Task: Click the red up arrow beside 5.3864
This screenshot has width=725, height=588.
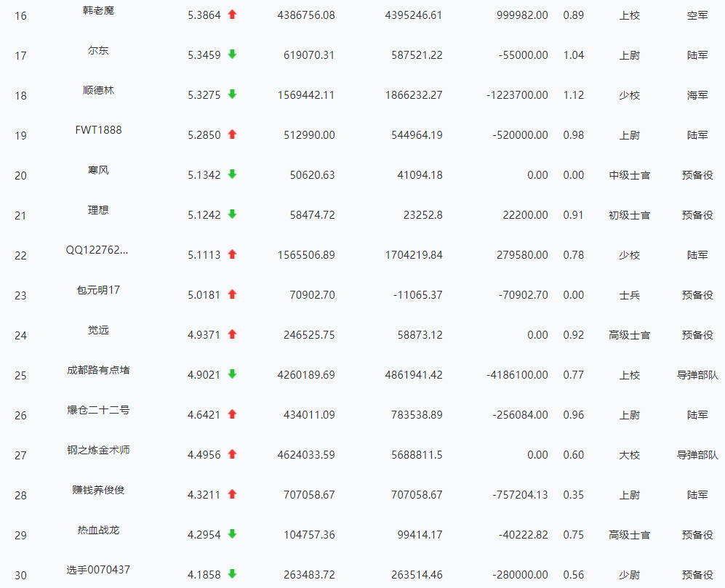Action: 232,15
